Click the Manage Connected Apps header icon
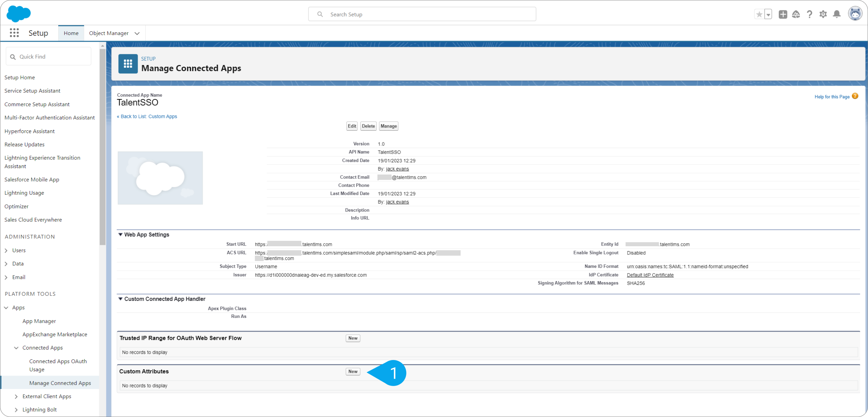 pyautogui.click(x=128, y=64)
